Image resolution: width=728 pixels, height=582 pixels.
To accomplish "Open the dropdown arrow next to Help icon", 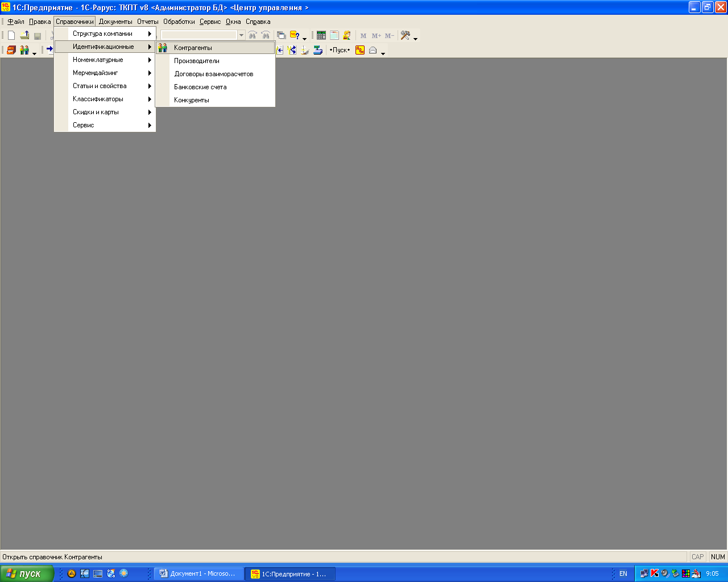I will tap(304, 39).
